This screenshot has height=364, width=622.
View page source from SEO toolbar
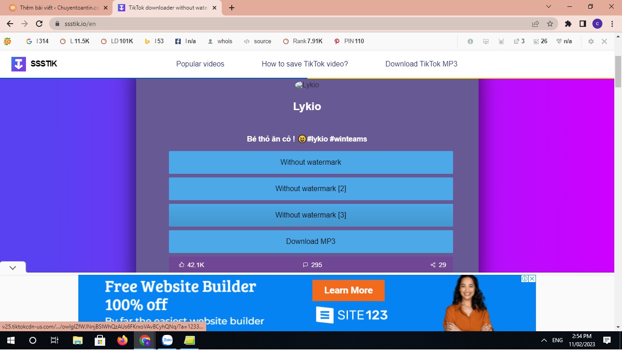point(258,41)
